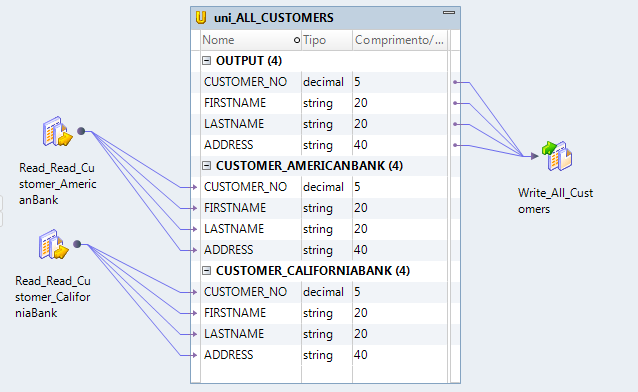Screen dimensions: 638x392
Task: Click the Union transformation icon in title bar
Action: pos(201,18)
